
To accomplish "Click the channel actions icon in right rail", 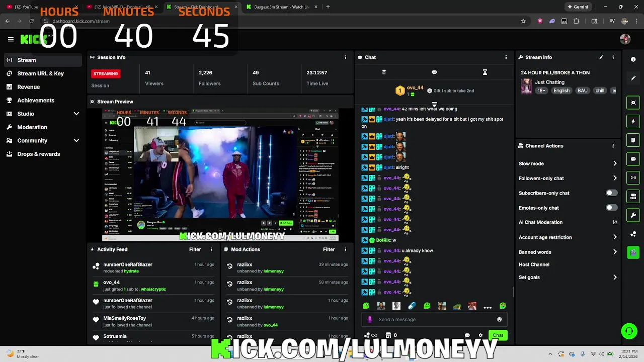I will (x=633, y=197).
